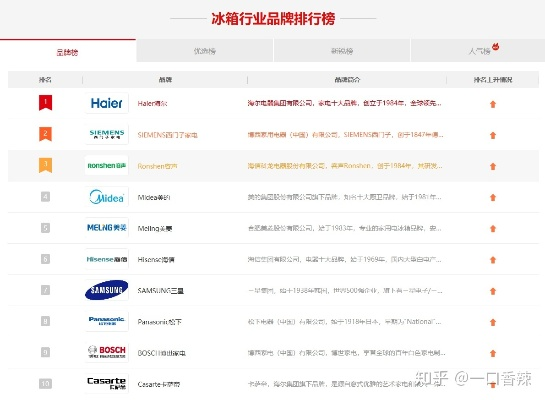Open the Meling美菱 brand link

155,229
